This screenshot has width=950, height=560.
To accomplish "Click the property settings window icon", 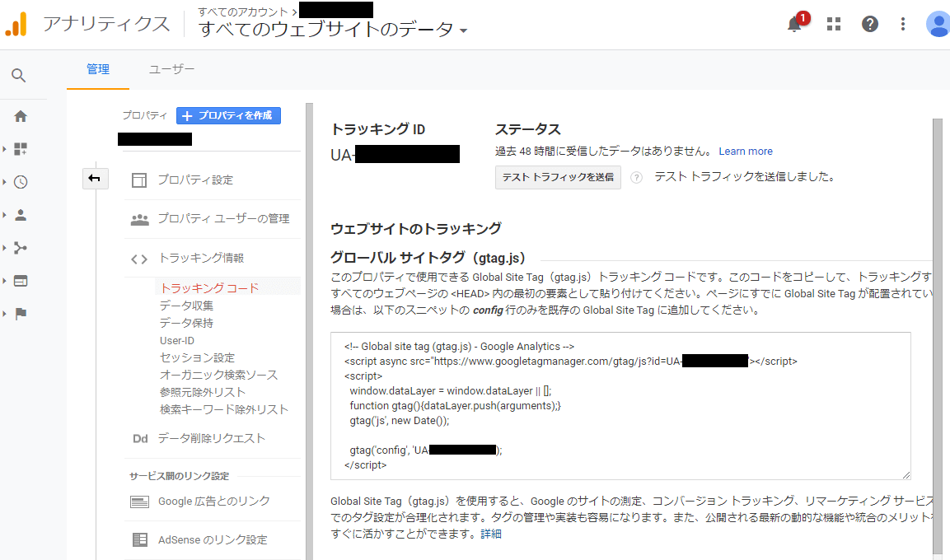I will (x=139, y=180).
